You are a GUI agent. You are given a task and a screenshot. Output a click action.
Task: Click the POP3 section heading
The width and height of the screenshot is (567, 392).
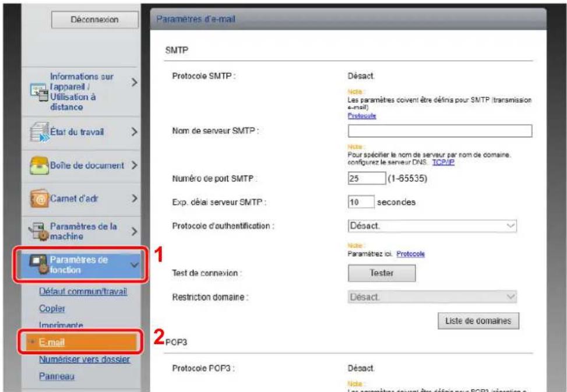point(176,342)
